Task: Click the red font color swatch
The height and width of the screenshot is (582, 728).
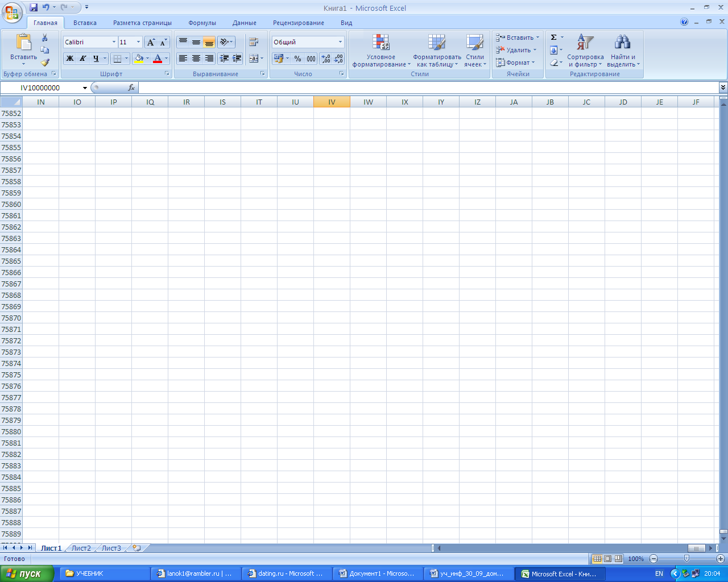Action: (x=158, y=59)
